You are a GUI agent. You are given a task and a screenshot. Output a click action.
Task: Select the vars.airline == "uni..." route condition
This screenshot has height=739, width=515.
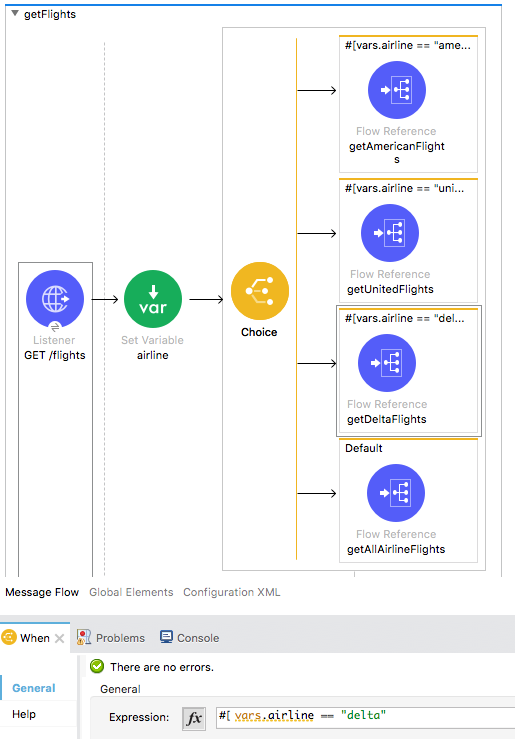point(404,189)
